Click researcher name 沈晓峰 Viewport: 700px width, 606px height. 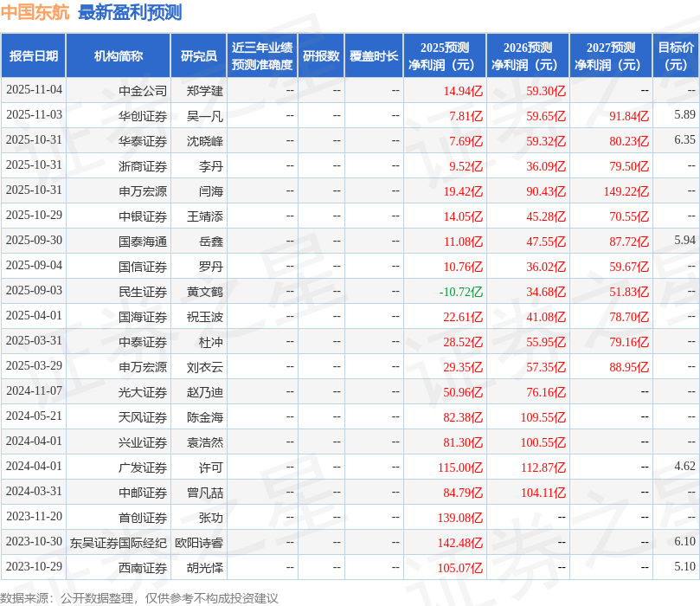204,141
